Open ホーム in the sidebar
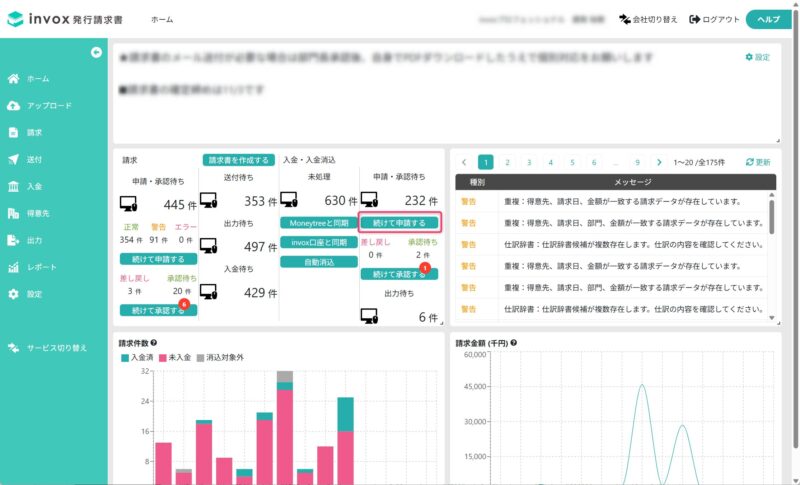 (x=38, y=79)
